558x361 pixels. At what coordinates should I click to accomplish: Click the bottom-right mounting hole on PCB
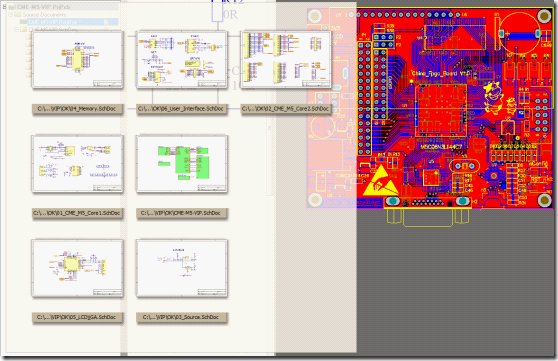click(x=544, y=200)
